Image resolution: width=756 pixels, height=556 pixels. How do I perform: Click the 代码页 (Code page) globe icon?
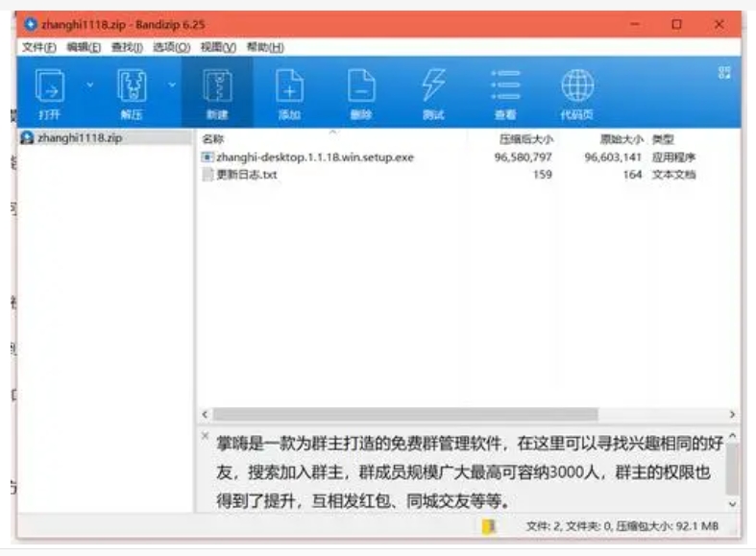(x=577, y=93)
